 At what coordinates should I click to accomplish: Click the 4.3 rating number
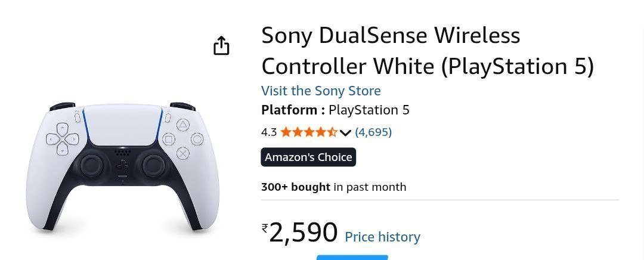(269, 132)
